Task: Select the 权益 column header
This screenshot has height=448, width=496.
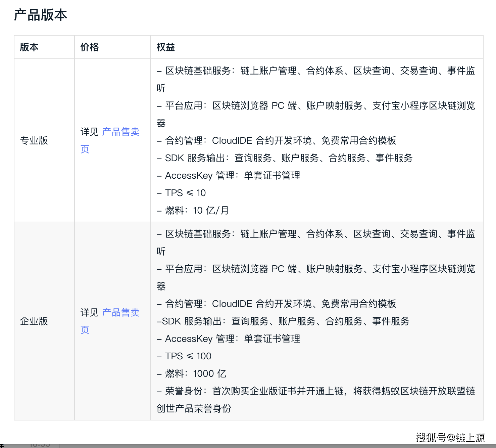Action: 166,47
